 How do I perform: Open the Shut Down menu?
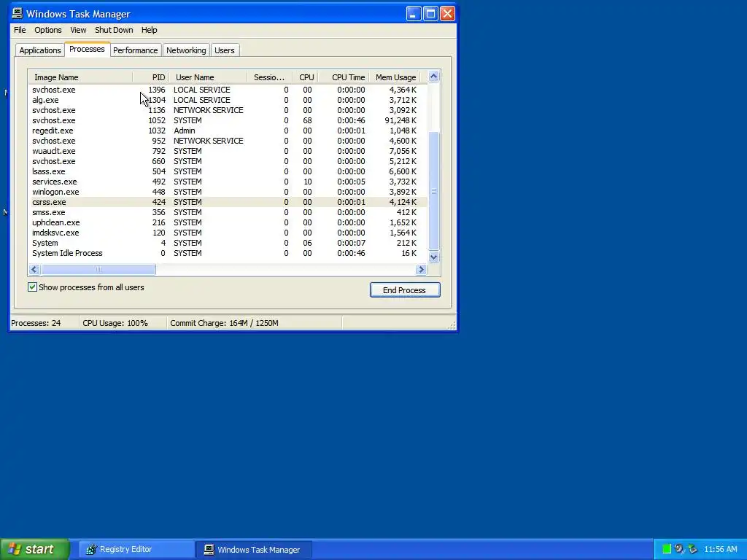pyautogui.click(x=114, y=30)
